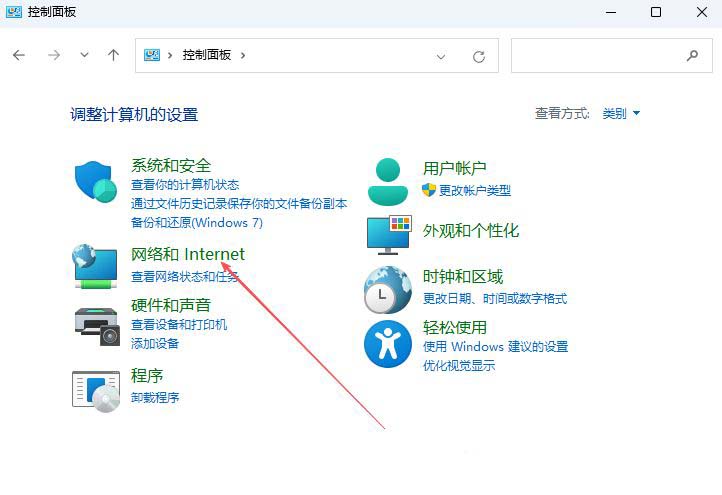This screenshot has height=495, width=722.
Task: Go back with the left arrow
Action: point(19,55)
